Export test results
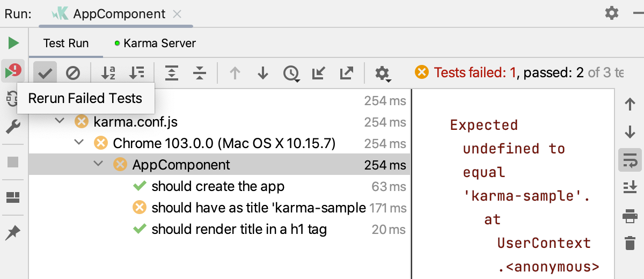 click(347, 73)
